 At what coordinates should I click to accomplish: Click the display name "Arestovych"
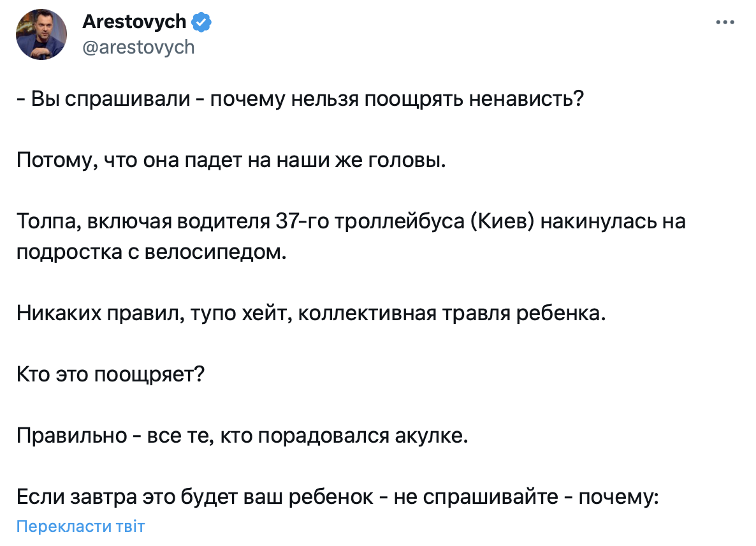pos(134,22)
